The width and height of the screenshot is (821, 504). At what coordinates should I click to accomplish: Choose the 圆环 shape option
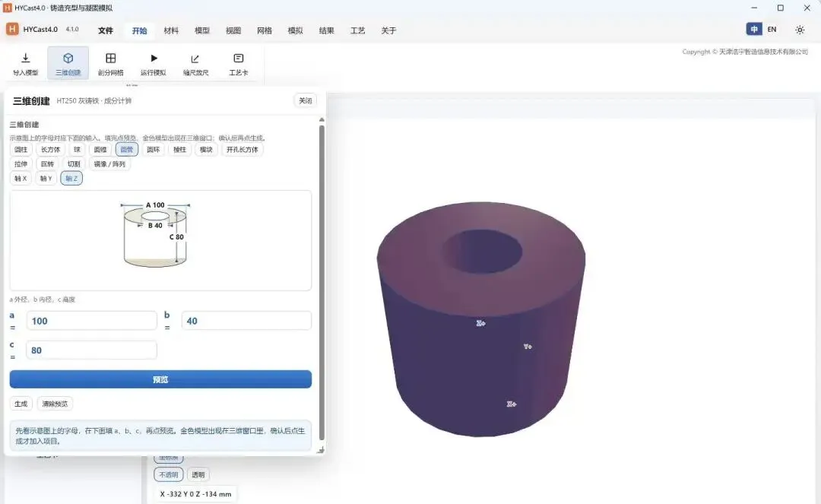point(154,150)
